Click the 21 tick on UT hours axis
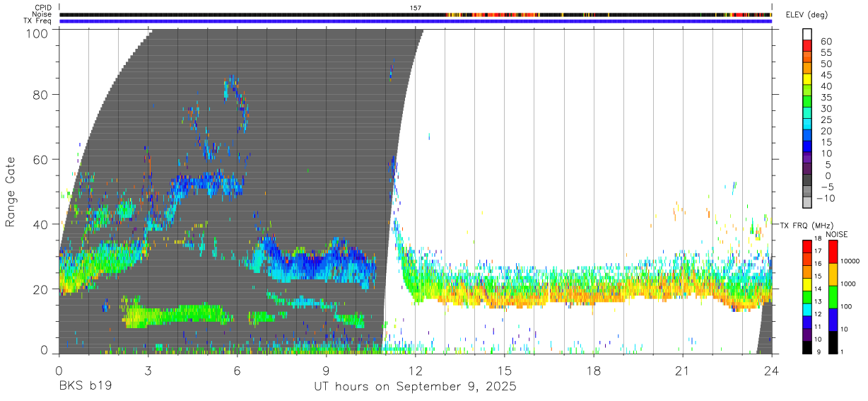Image resolution: width=868 pixels, height=401 pixels. pyautogui.click(x=682, y=370)
